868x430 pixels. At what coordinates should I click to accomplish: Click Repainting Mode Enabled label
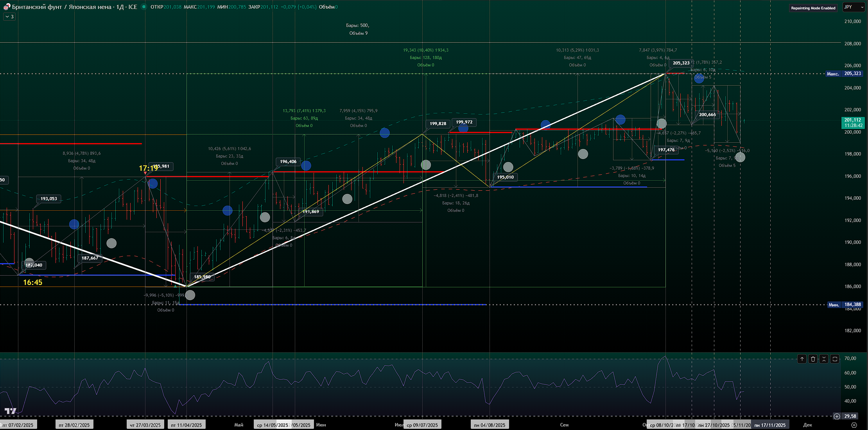coord(813,8)
